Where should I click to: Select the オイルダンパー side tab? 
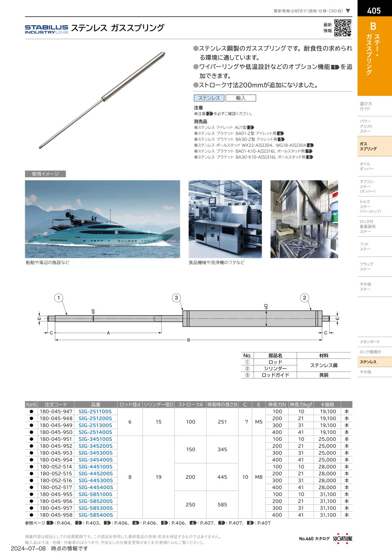(x=374, y=166)
